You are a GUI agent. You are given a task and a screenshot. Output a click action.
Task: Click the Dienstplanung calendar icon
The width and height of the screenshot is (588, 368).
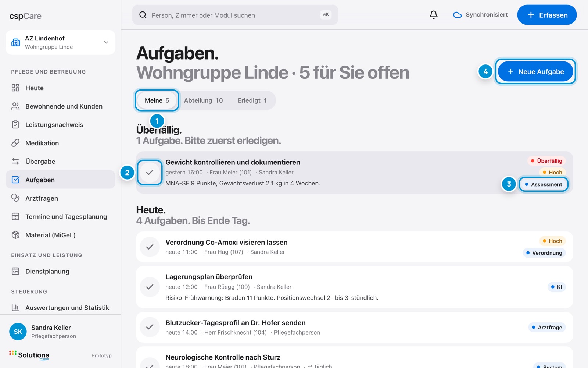(15, 271)
